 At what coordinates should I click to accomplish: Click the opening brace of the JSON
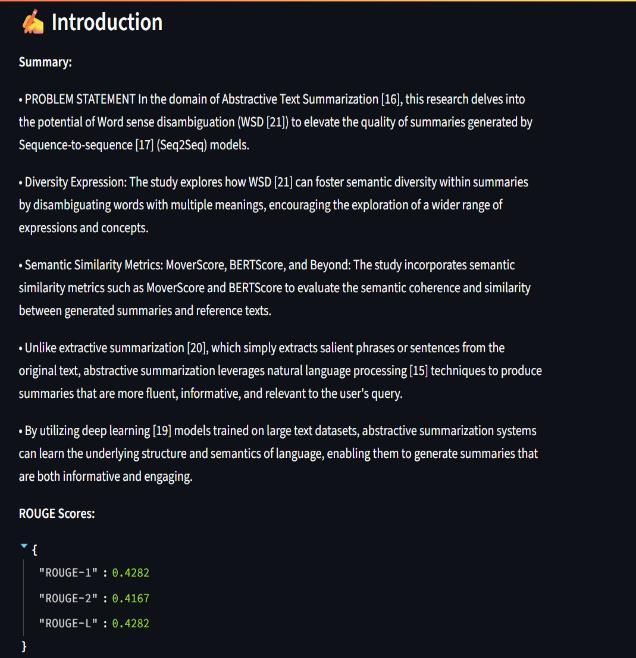[x=35, y=549]
